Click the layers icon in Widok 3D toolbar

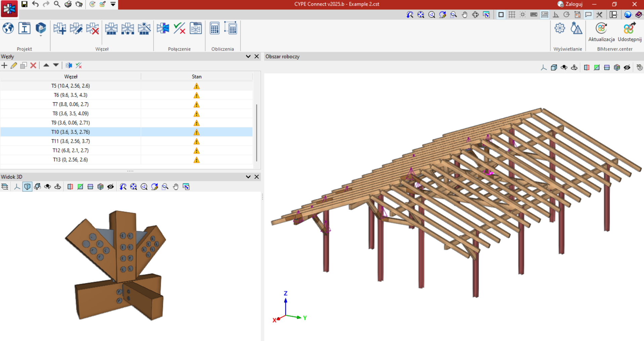[5, 187]
